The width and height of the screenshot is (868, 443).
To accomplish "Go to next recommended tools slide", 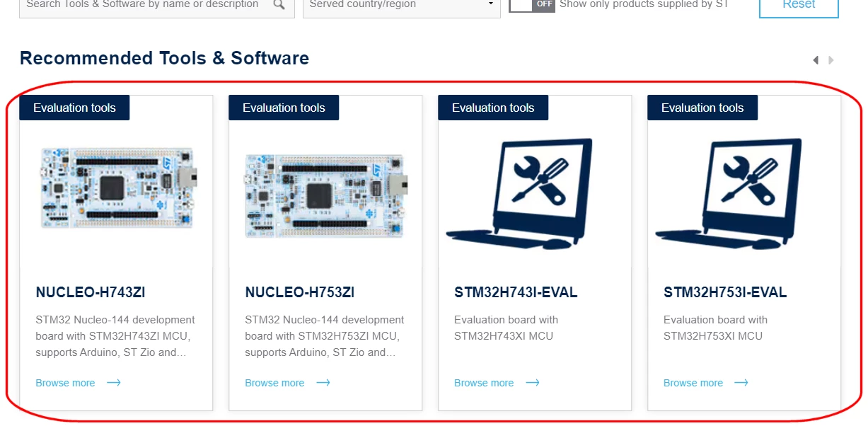I will (831, 60).
